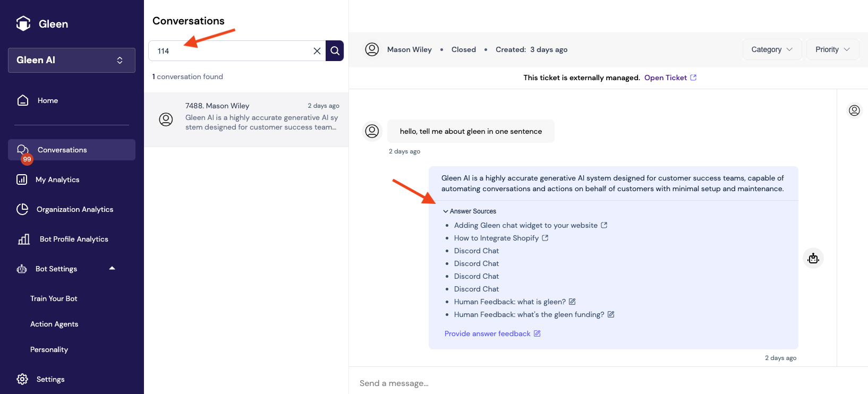
Task: Click the search magnifier button
Action: [335, 51]
